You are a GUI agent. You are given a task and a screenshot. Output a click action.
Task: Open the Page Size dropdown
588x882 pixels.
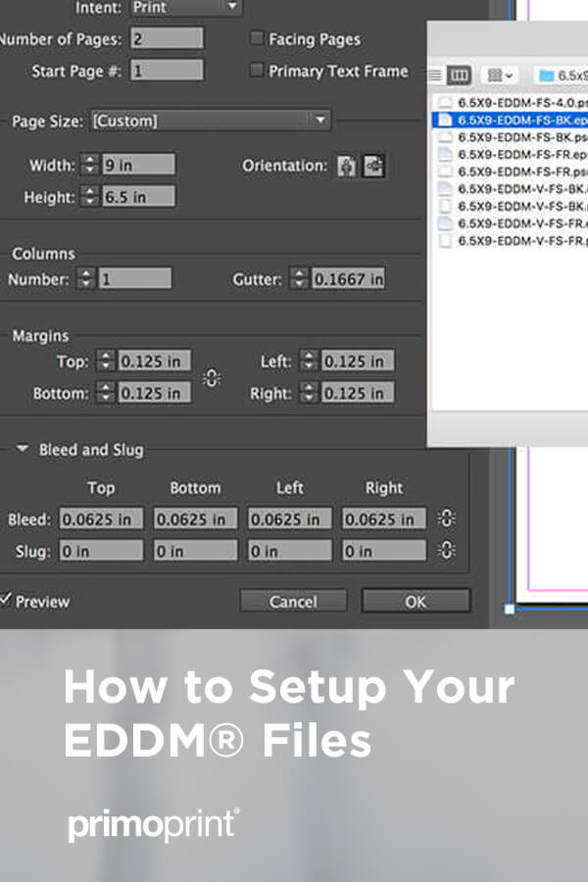pyautogui.click(x=211, y=121)
